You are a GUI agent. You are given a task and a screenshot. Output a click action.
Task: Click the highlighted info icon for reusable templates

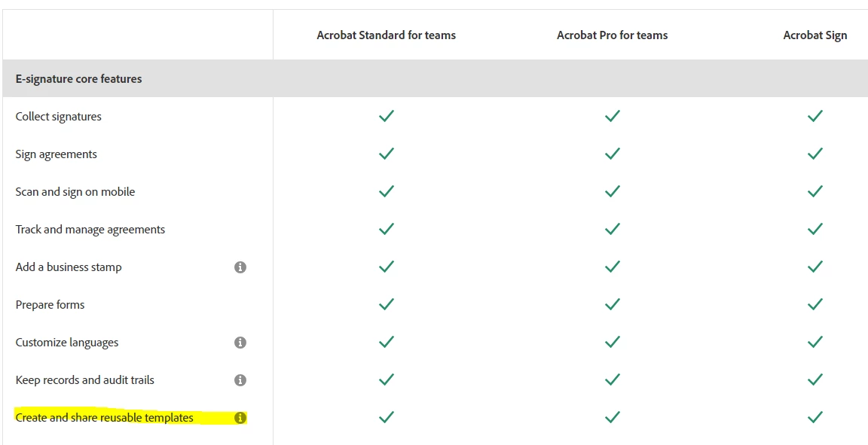tap(240, 418)
